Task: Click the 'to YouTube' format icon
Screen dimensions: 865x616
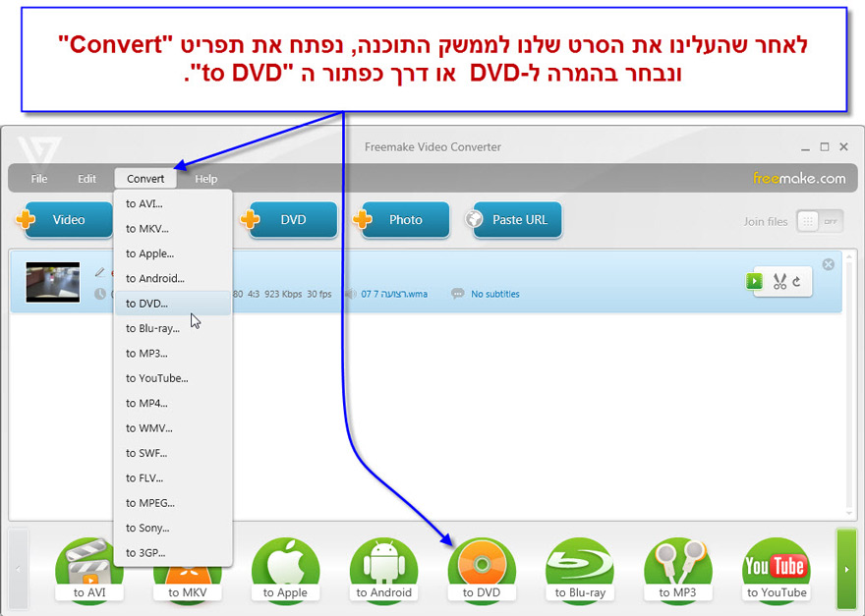Action: pyautogui.click(x=777, y=571)
